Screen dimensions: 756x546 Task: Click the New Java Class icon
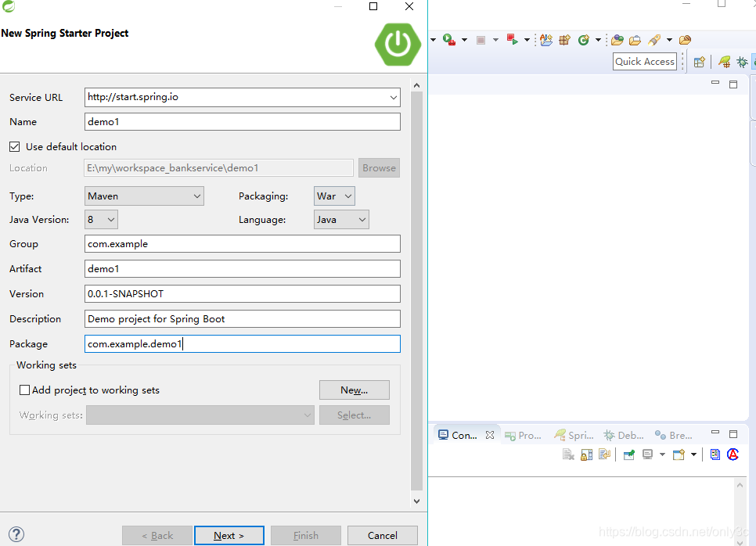[583, 40]
